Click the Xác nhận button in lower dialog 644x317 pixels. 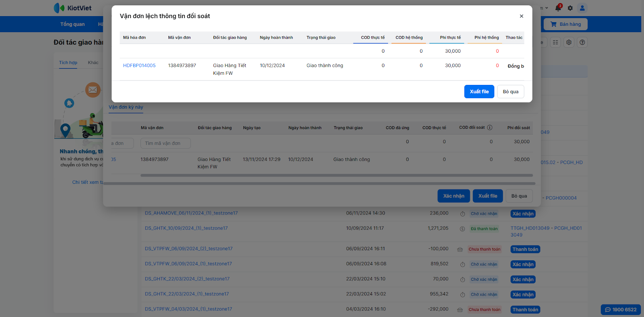(x=454, y=196)
